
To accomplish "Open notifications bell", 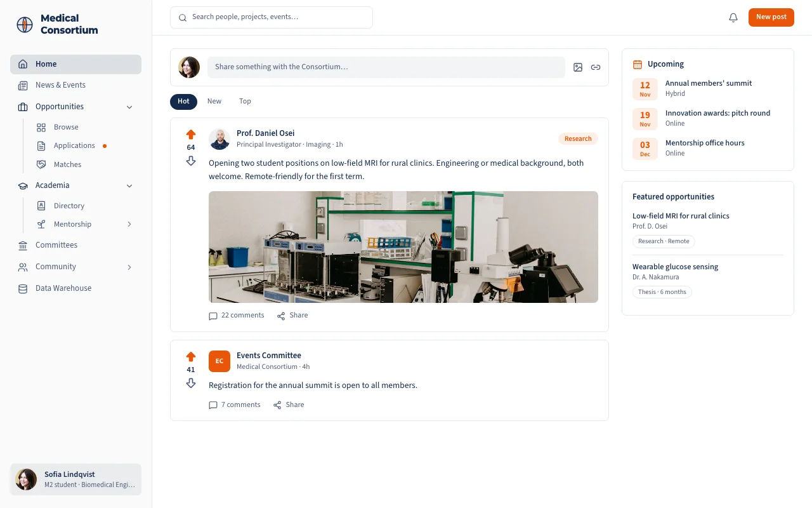I will click(x=733, y=18).
